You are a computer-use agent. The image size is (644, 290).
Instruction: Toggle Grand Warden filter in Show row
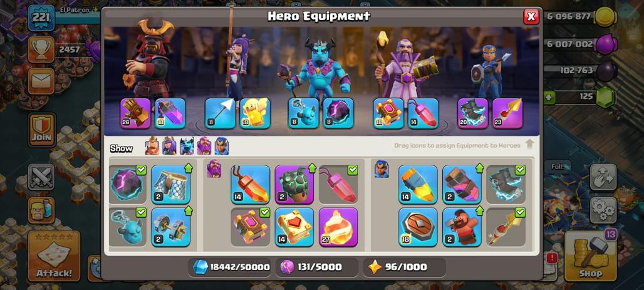click(x=204, y=146)
